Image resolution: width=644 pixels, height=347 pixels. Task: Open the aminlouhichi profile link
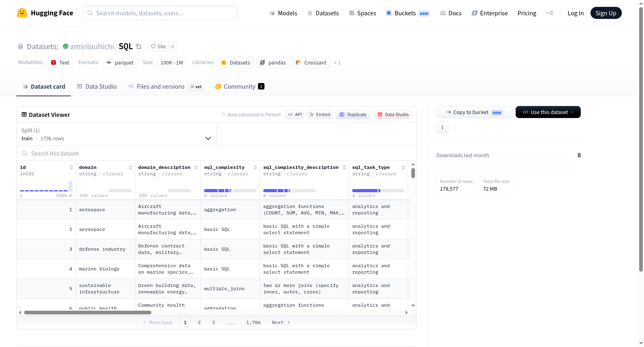click(92, 46)
